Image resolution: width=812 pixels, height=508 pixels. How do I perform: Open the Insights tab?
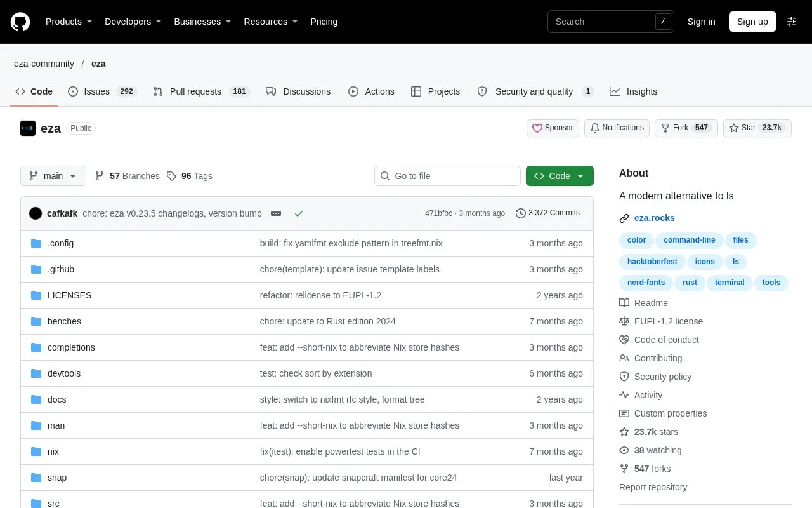click(633, 91)
